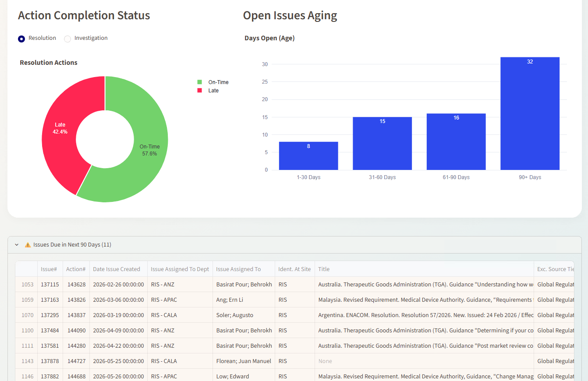Sort by the Date Issue Created header

click(x=118, y=269)
